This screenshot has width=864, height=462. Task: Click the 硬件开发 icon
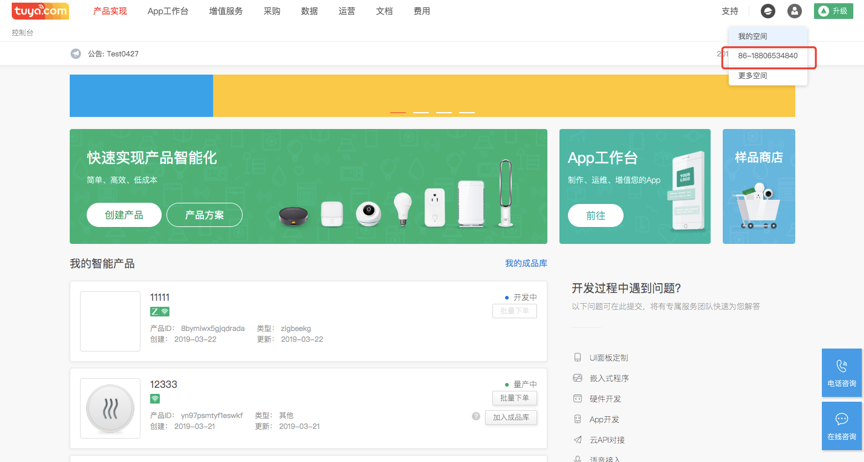click(x=577, y=399)
